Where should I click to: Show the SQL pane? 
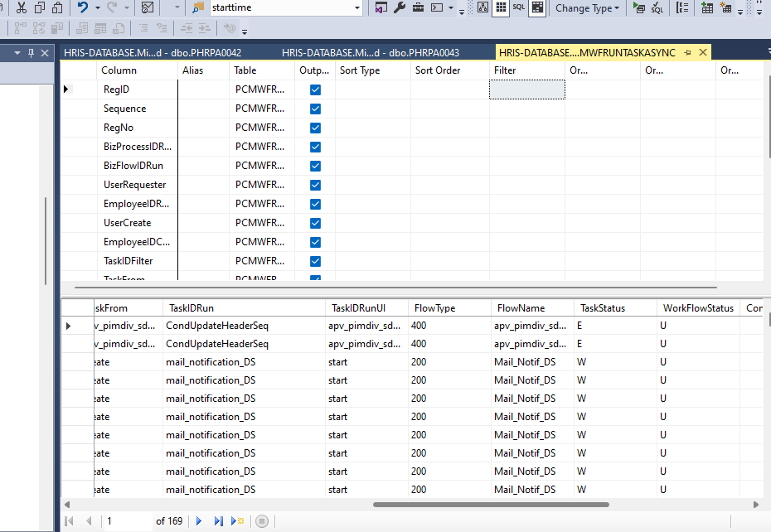519,7
